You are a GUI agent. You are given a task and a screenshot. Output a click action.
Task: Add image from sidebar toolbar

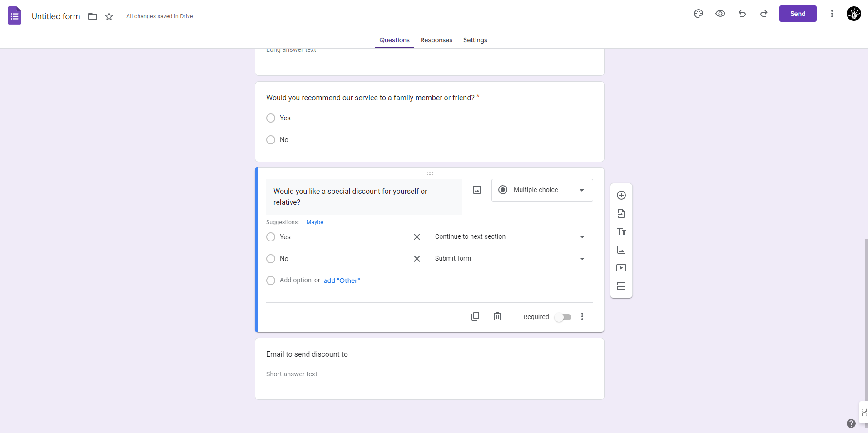coord(621,250)
